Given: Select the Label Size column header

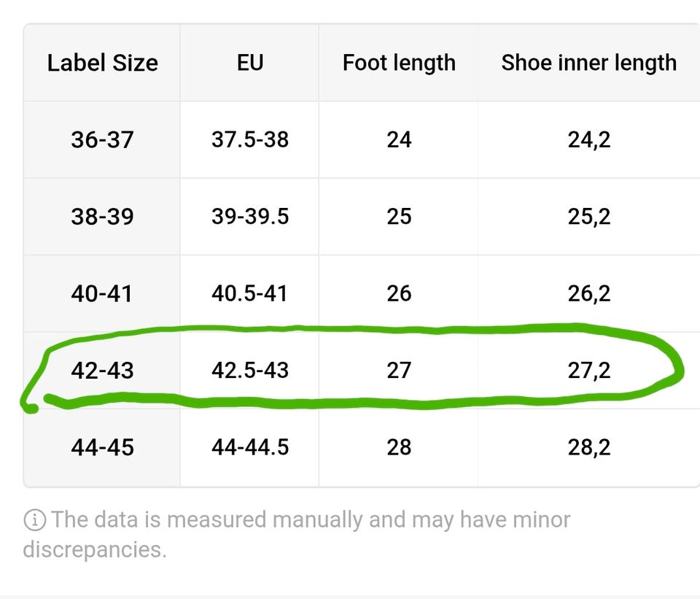Looking at the screenshot, I should pos(102,63).
